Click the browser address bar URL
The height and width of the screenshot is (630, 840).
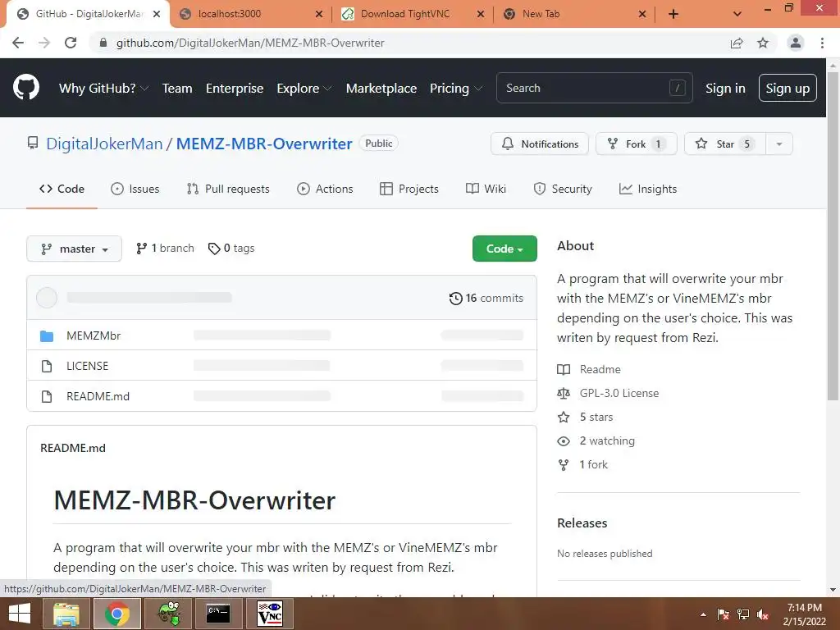point(250,43)
